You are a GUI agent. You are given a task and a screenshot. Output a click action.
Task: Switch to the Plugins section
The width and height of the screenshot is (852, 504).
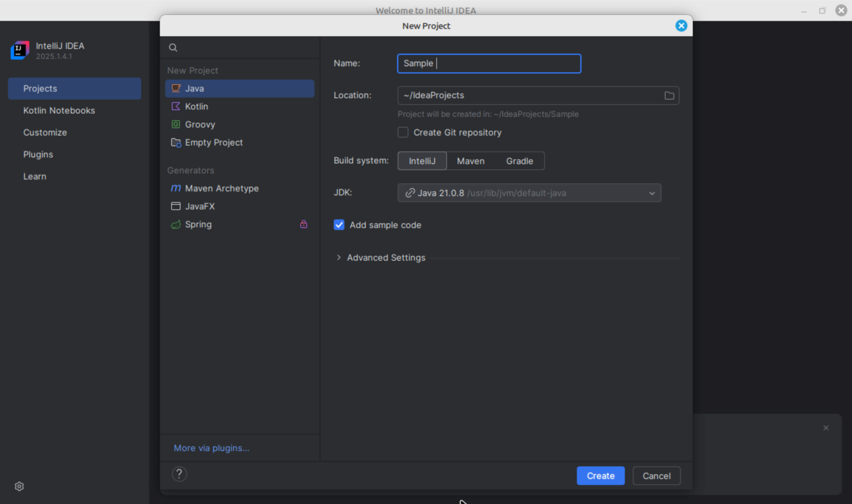(38, 154)
